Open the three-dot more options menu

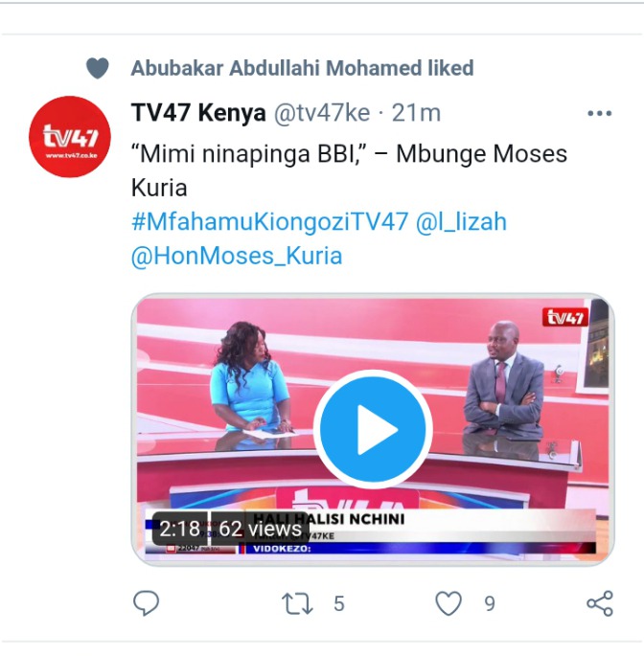[600, 113]
